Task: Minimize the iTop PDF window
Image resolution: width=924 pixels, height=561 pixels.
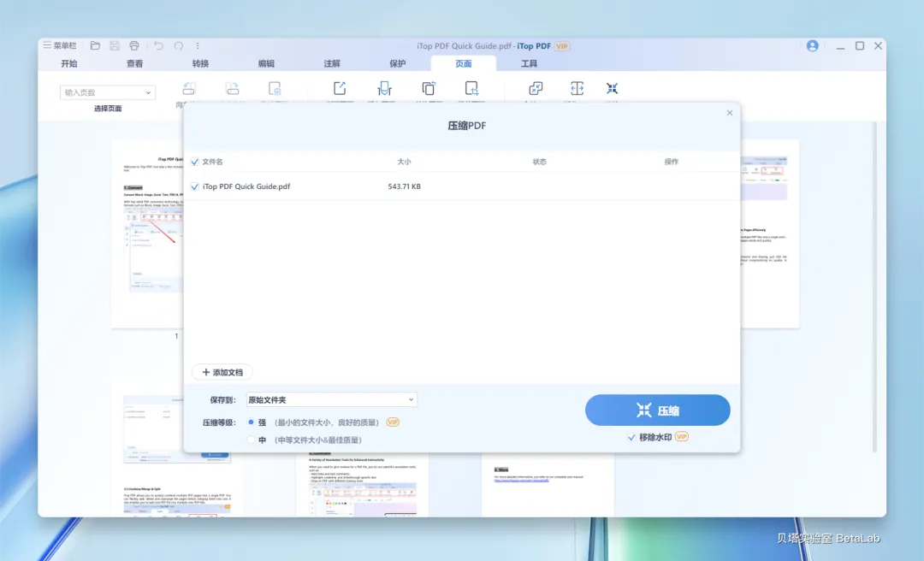Action: 840,46
